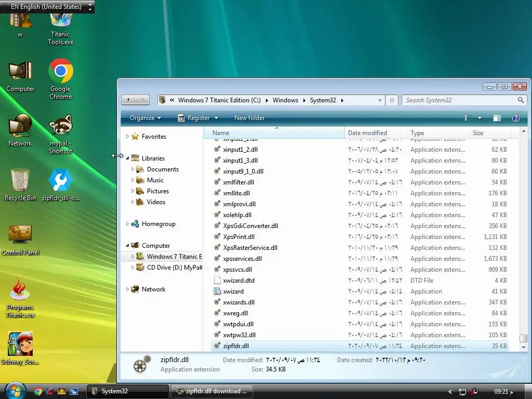
Task: Sort by the Name column header
Action: coord(274,132)
